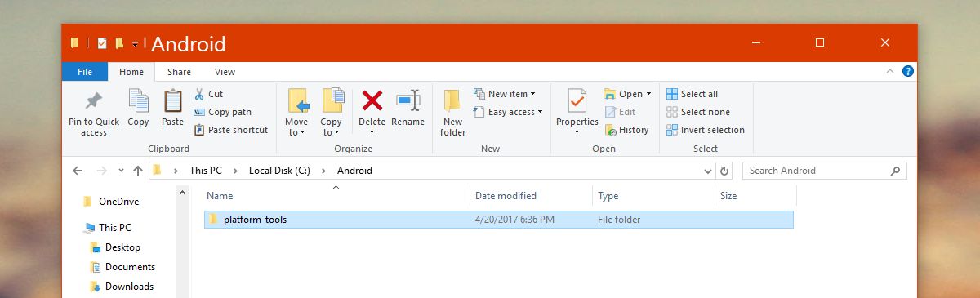Open the Help question mark
980x298 pixels.
pyautogui.click(x=907, y=72)
